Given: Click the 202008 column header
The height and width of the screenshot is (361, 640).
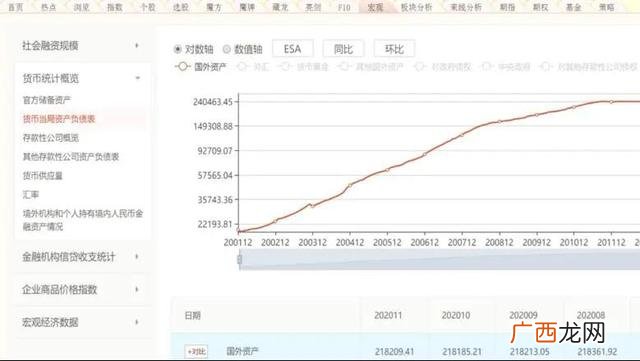Looking at the screenshot, I should (x=591, y=315).
